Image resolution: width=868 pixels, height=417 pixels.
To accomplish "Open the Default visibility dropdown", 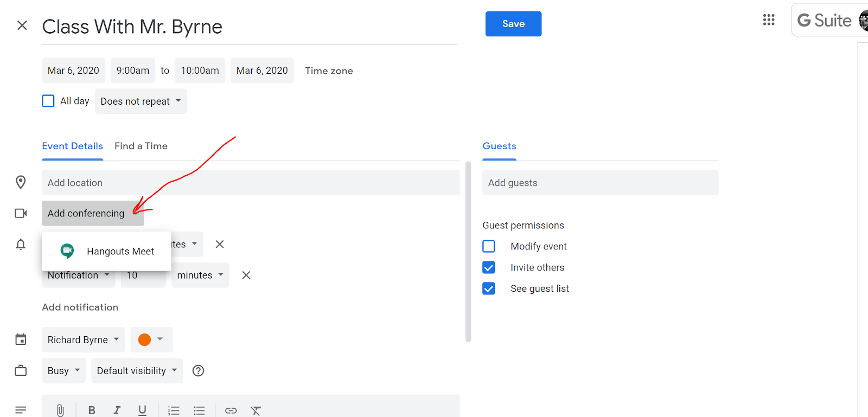I will [137, 371].
